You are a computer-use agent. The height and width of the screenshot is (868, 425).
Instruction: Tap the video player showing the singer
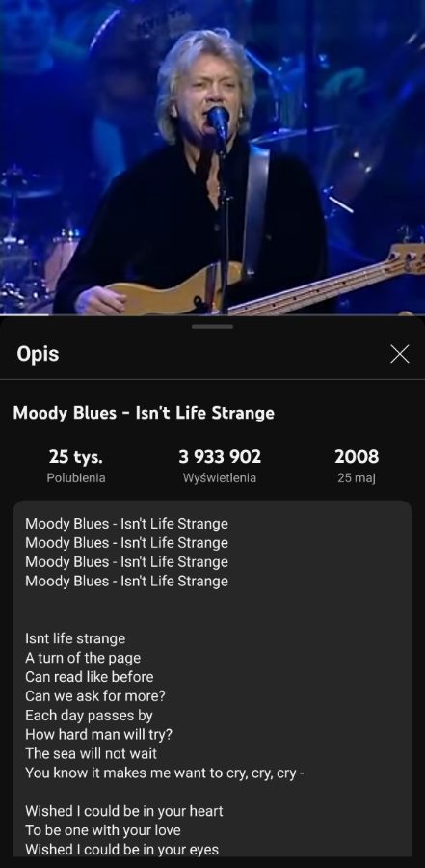[x=212, y=157]
